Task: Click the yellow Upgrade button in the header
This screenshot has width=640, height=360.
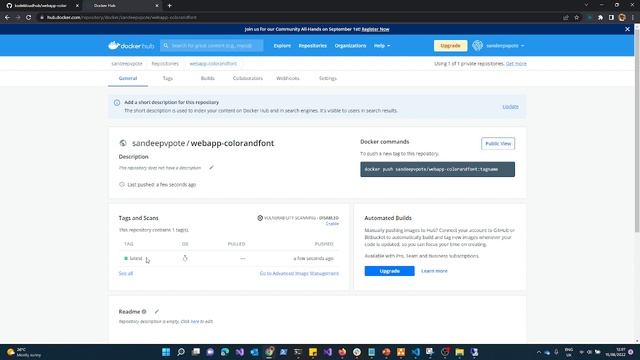Action: pos(450,46)
